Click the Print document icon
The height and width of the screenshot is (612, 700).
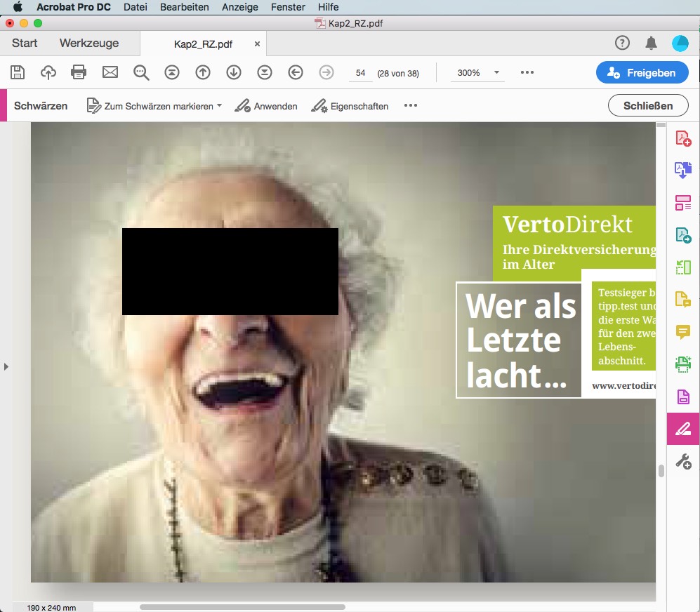79,72
